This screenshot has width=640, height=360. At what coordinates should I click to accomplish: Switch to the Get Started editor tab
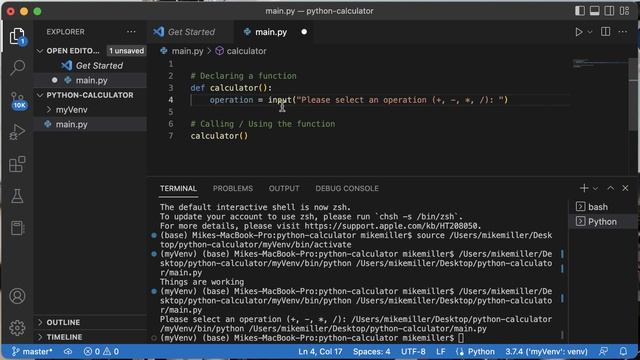click(191, 32)
